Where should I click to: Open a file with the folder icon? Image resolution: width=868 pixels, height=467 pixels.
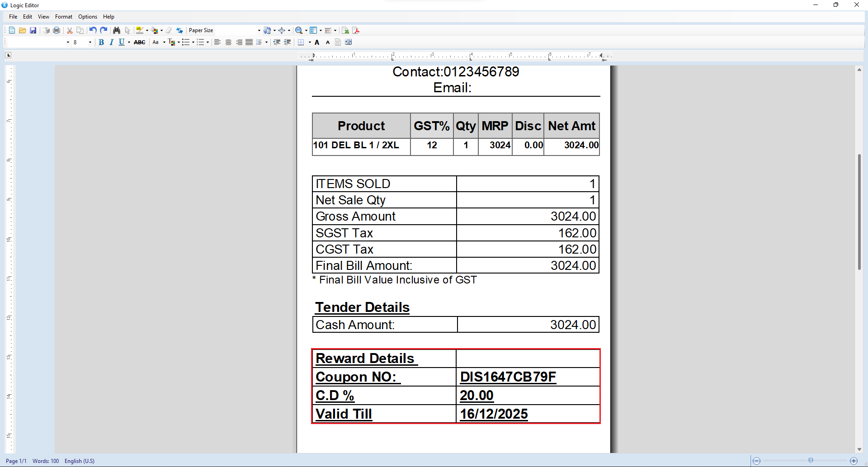coord(22,30)
